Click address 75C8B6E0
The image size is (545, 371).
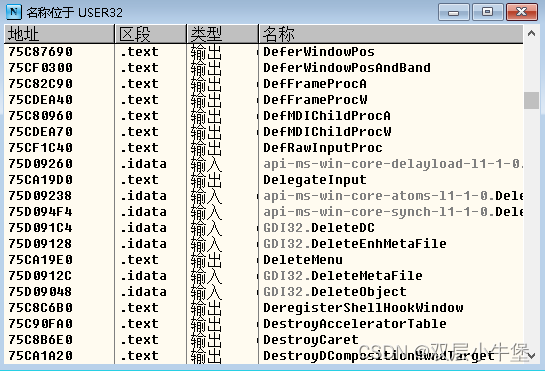(x=41, y=340)
